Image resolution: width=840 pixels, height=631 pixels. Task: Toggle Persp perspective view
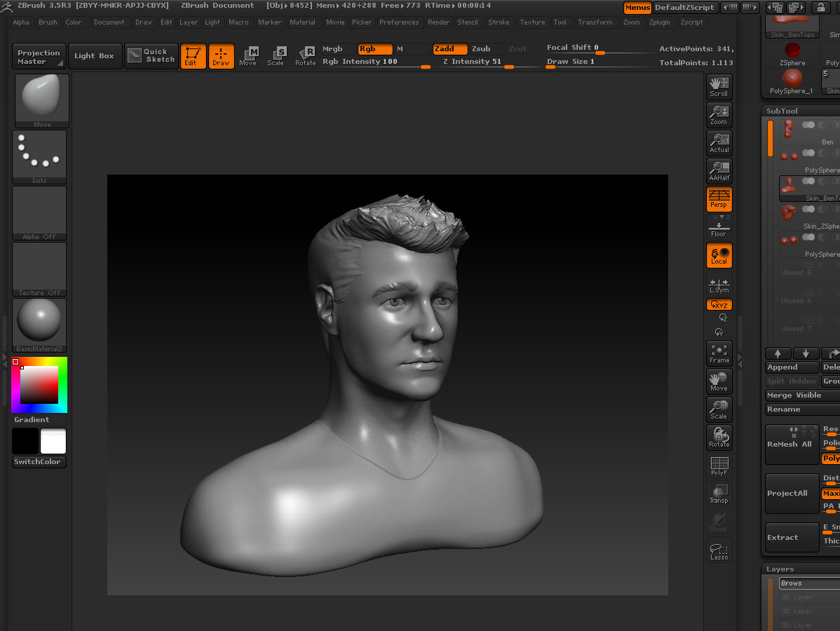coord(719,198)
